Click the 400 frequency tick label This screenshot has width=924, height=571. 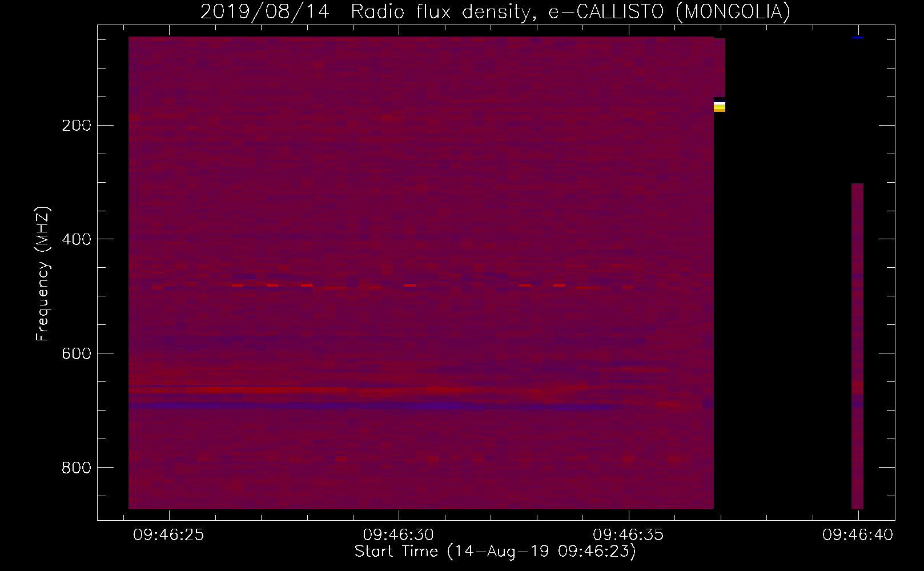pos(77,239)
